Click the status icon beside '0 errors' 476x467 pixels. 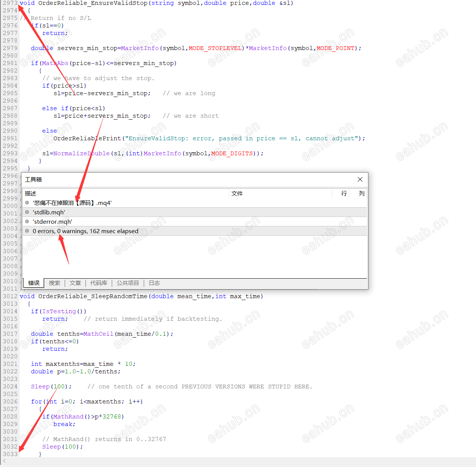click(27, 231)
